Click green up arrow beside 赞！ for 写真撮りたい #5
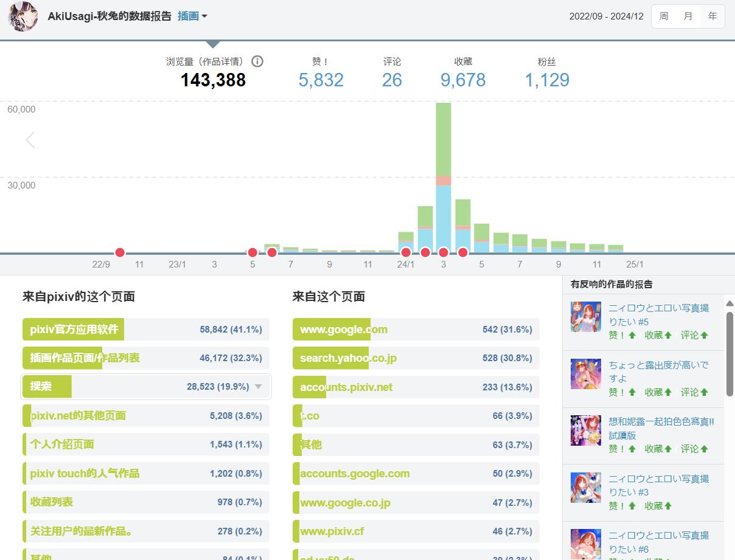 coord(632,335)
